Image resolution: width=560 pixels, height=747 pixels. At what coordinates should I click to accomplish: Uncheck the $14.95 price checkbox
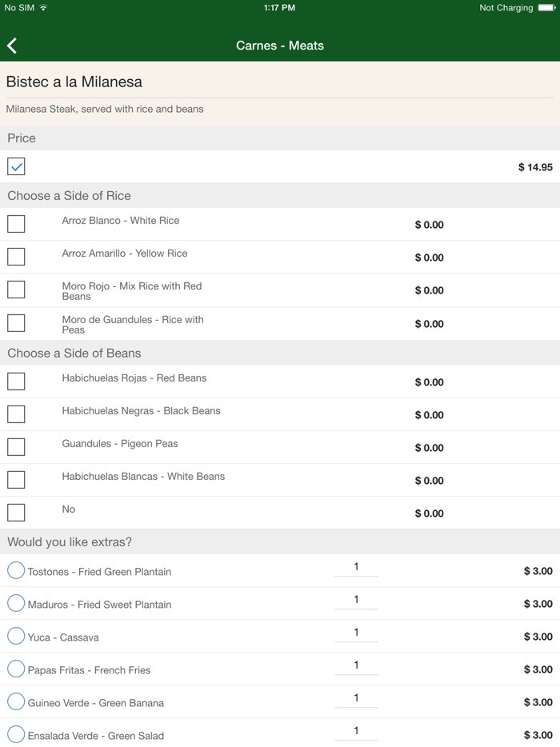(16, 166)
